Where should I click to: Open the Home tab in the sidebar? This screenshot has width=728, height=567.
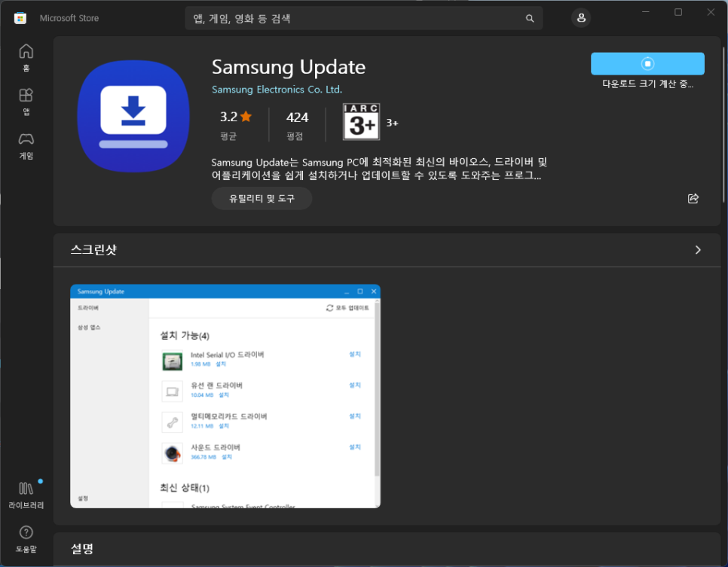26,58
